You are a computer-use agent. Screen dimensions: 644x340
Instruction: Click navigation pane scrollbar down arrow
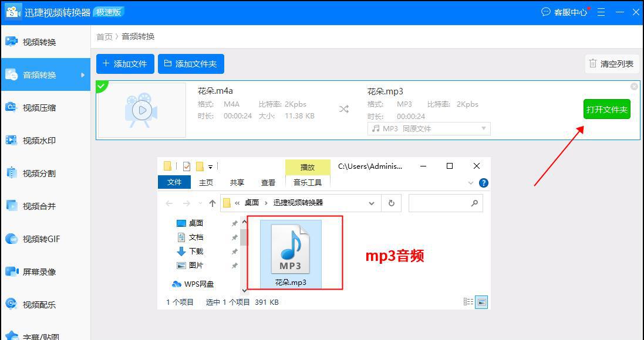click(x=244, y=290)
